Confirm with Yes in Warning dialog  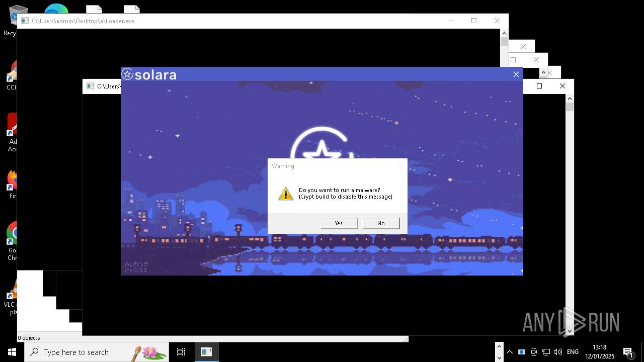point(339,223)
